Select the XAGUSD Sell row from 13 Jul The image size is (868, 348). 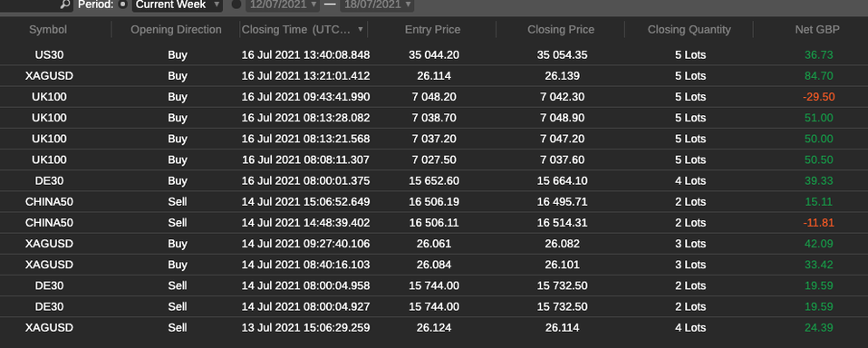pos(434,327)
